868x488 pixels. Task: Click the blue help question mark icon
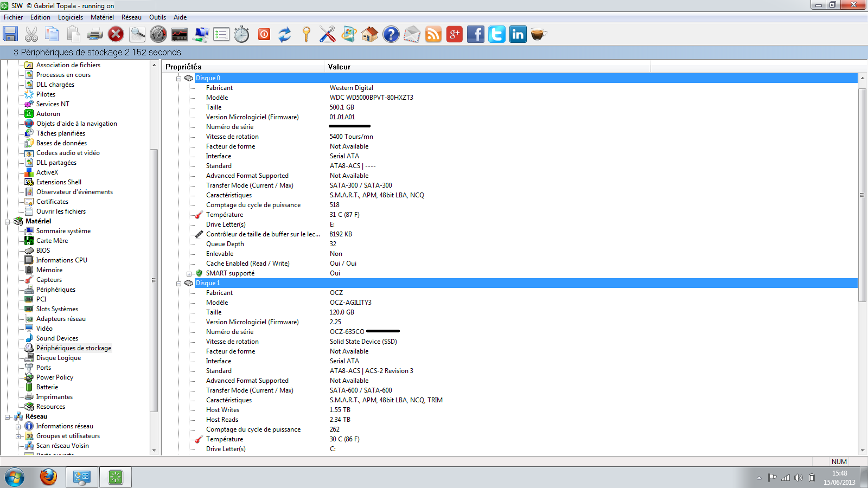tap(391, 34)
